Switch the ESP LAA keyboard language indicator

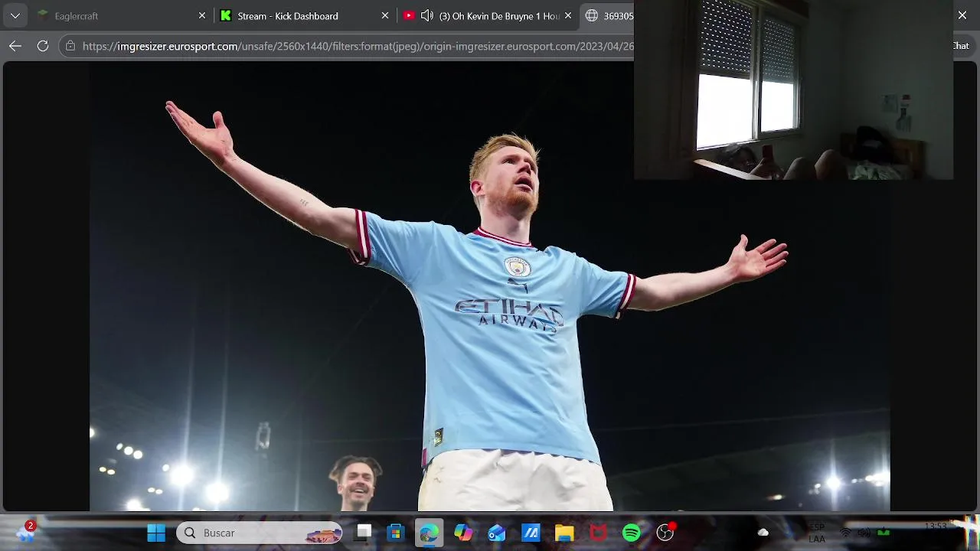[x=817, y=533]
